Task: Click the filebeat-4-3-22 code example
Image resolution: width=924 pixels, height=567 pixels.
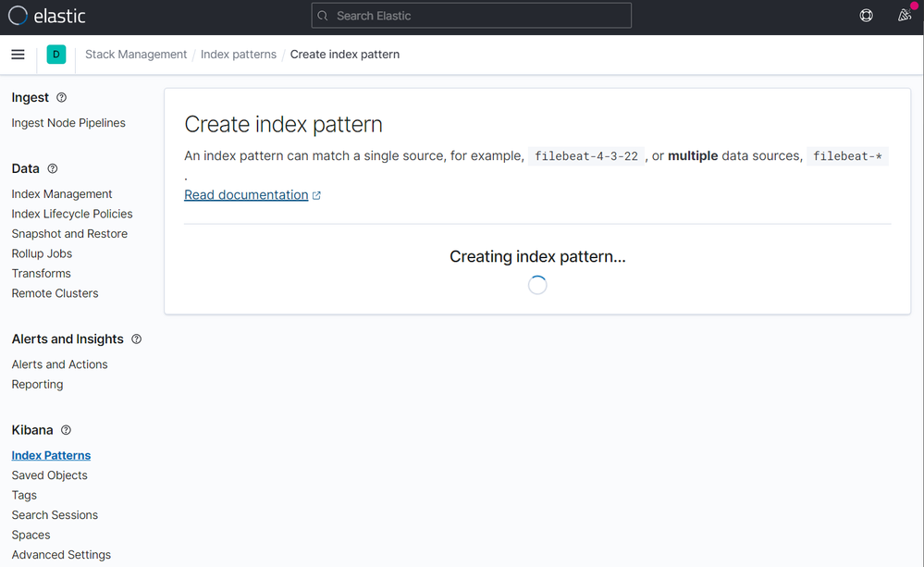Action: (585, 156)
